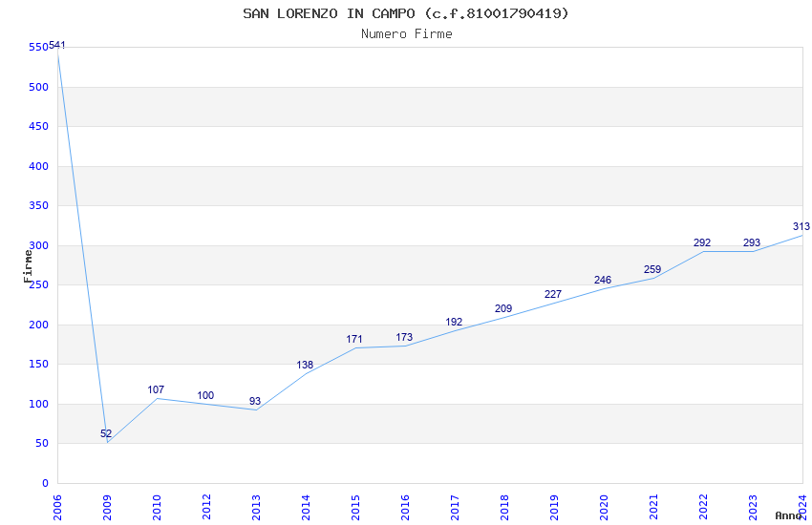Select the data label 541

tap(57, 45)
